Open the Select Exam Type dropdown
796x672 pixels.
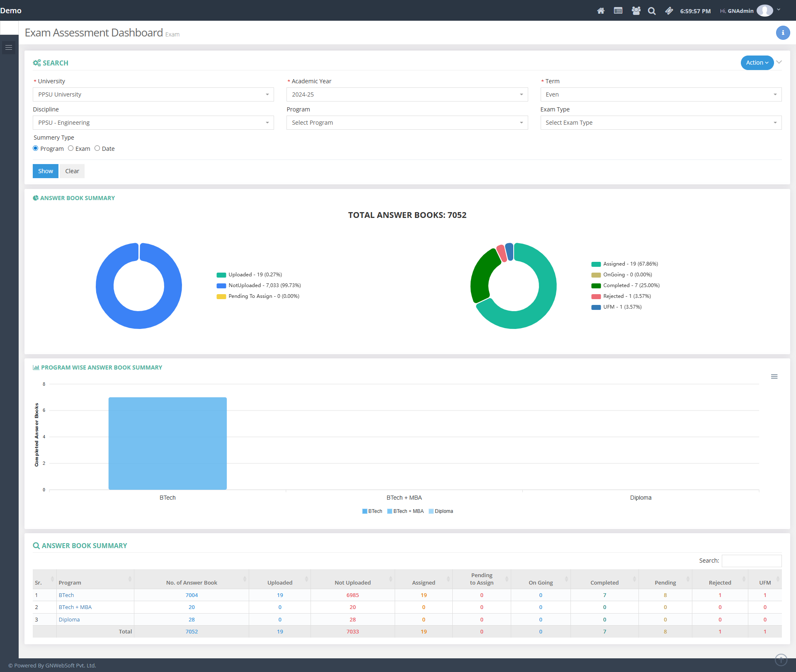pyautogui.click(x=661, y=123)
